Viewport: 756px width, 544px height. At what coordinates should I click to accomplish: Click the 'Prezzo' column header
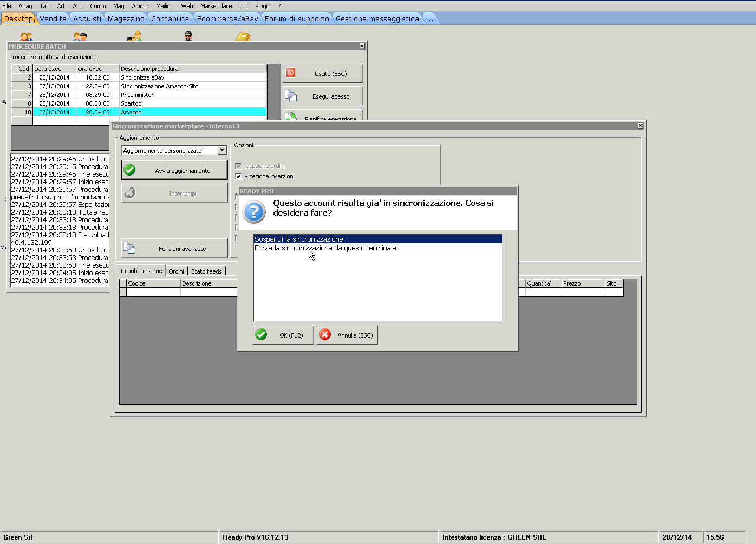coord(583,283)
